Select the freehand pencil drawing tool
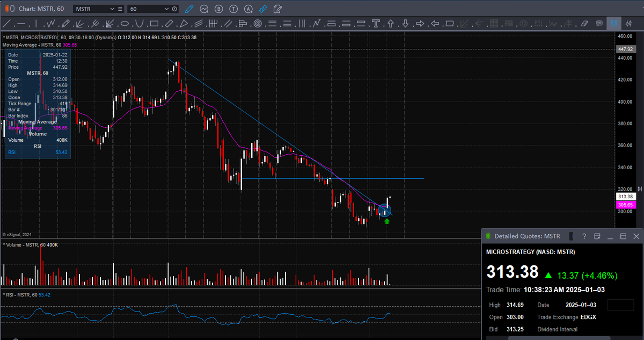This screenshot has width=644, height=340. pos(65,24)
